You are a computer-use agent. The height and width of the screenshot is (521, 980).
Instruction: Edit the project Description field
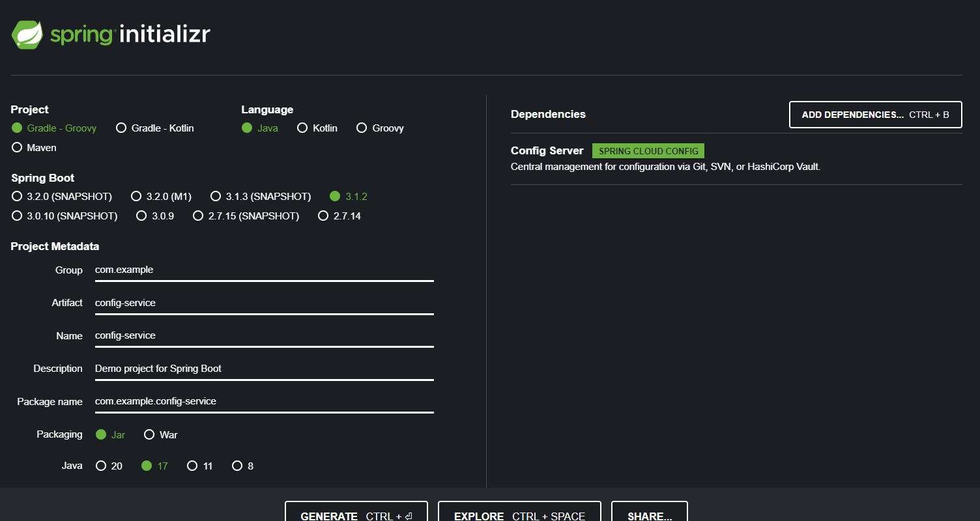264,368
